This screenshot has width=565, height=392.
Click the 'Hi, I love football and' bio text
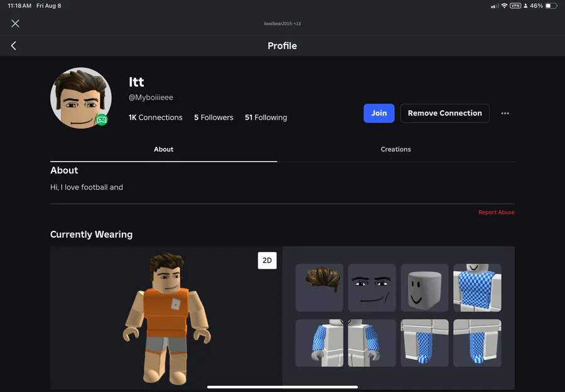tap(87, 187)
